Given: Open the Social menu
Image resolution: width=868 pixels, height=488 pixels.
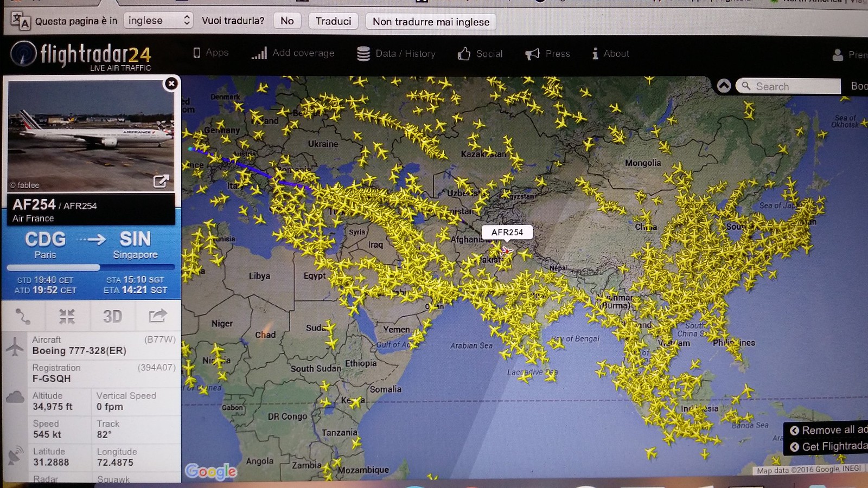Looking at the screenshot, I should (480, 53).
